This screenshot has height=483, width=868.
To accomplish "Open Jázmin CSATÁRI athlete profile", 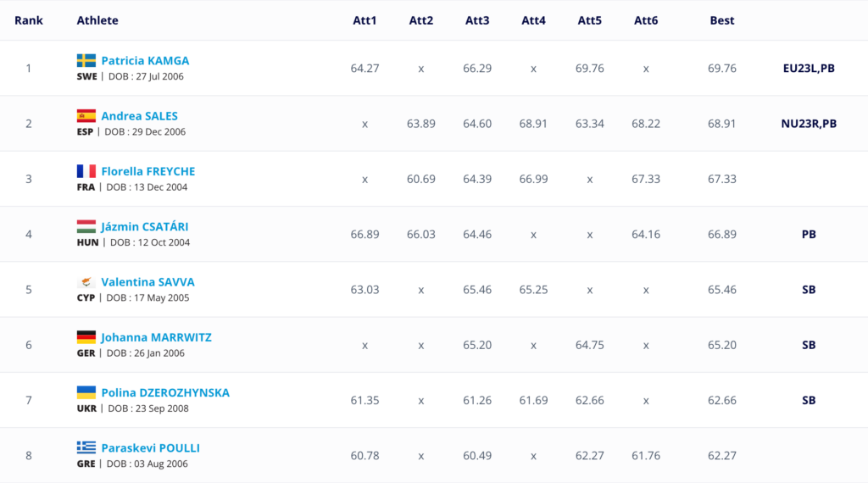I will coord(144,226).
